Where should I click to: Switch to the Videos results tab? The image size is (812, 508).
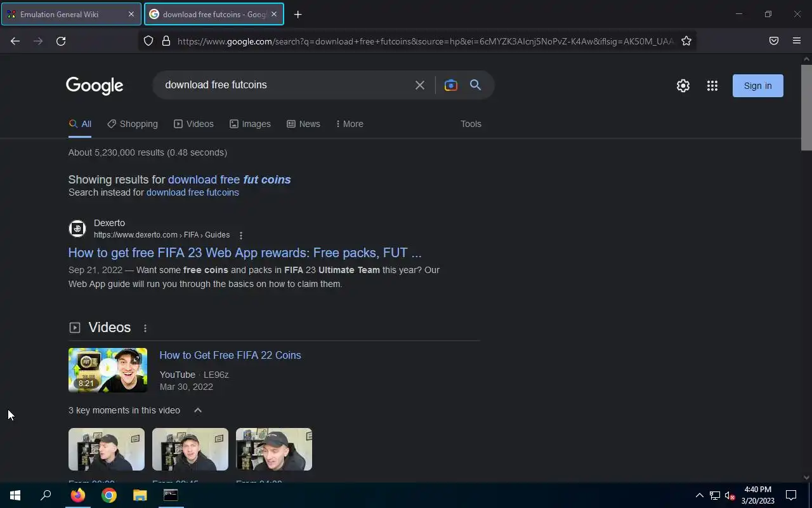pyautogui.click(x=193, y=124)
